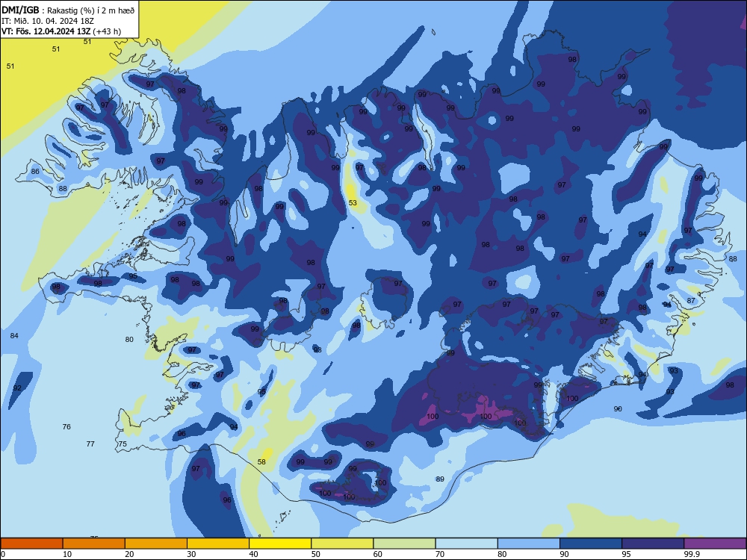The width and height of the screenshot is (747, 560).
Task: Select the legend tick label '99.9'
Action: point(692,554)
